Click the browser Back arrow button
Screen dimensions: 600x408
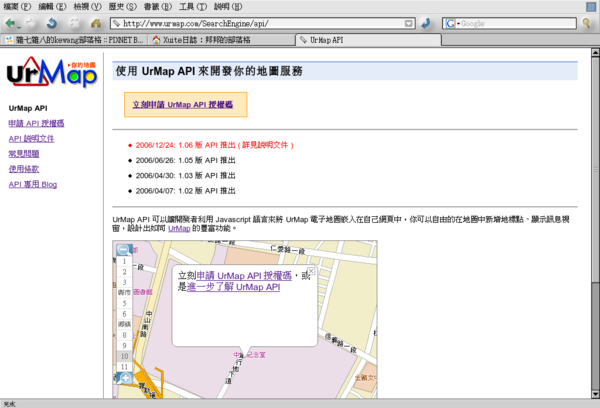pos(10,24)
